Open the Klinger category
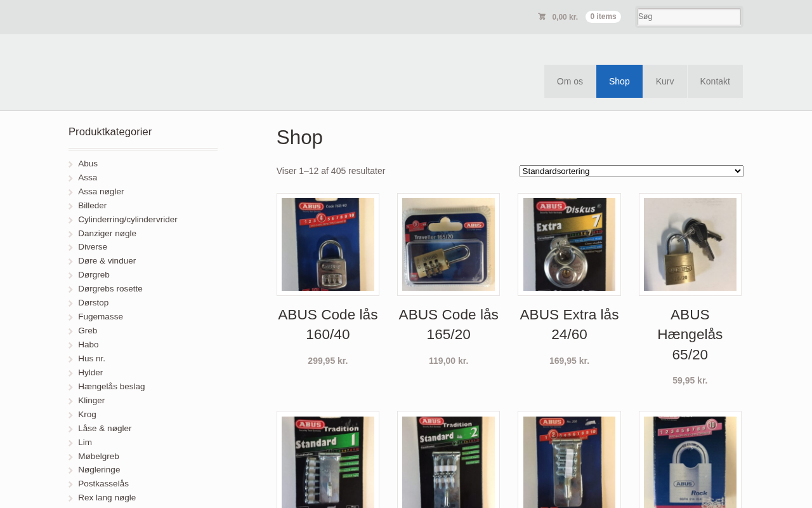Image resolution: width=812 pixels, height=508 pixels. 91,401
